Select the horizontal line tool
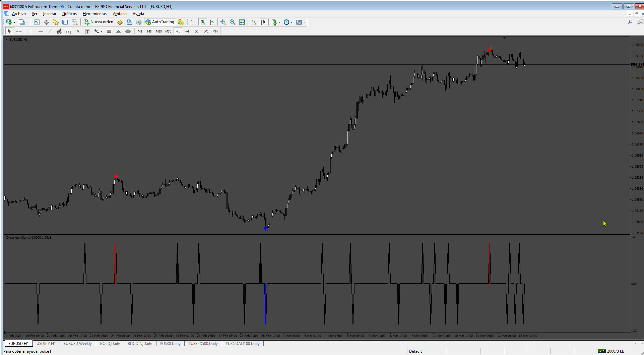 pos(41,31)
